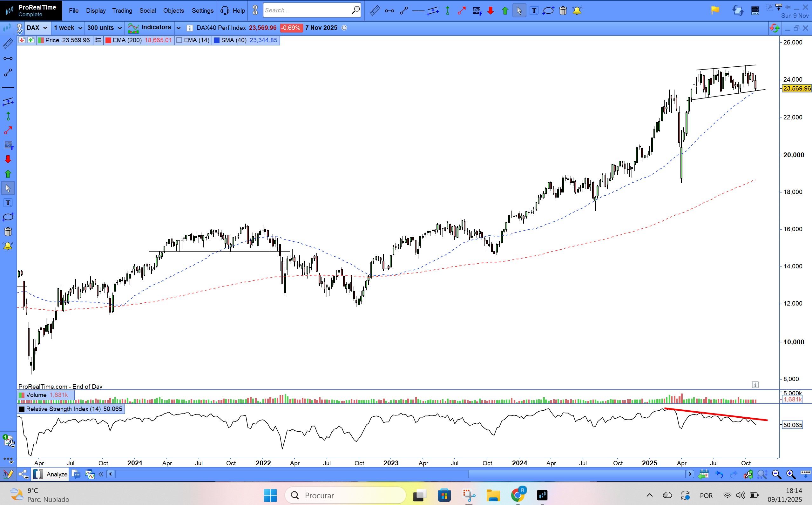Click the undo arrow in bottom toolbar

coord(719,474)
